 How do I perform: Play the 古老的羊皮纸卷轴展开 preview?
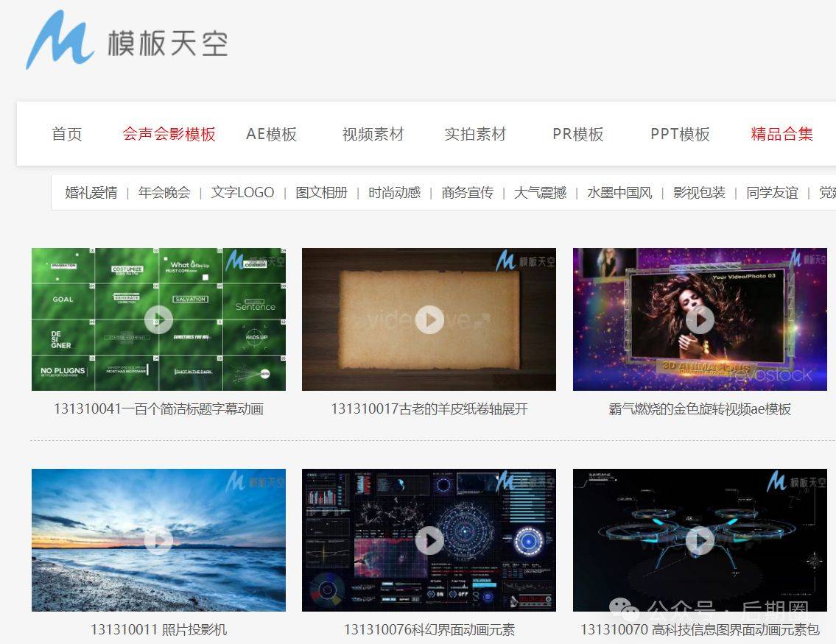point(429,319)
